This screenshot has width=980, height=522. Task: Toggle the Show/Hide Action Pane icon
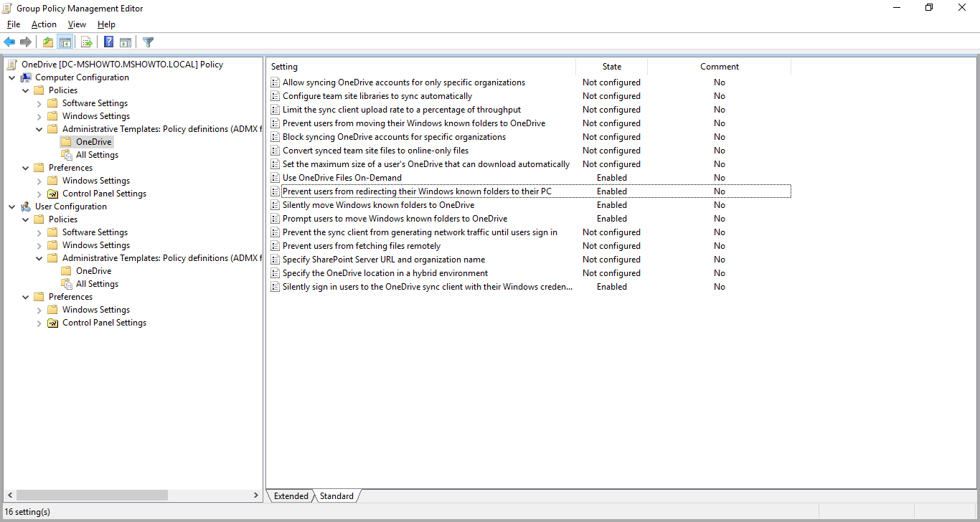pos(126,42)
